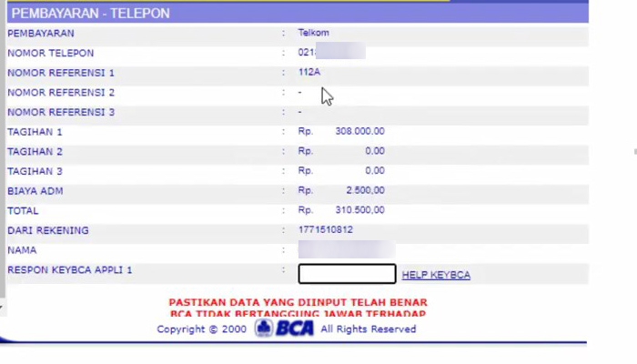Viewport: 637px width, 364px height.
Task: Open the HELP KEYBCA link
Action: tap(436, 275)
